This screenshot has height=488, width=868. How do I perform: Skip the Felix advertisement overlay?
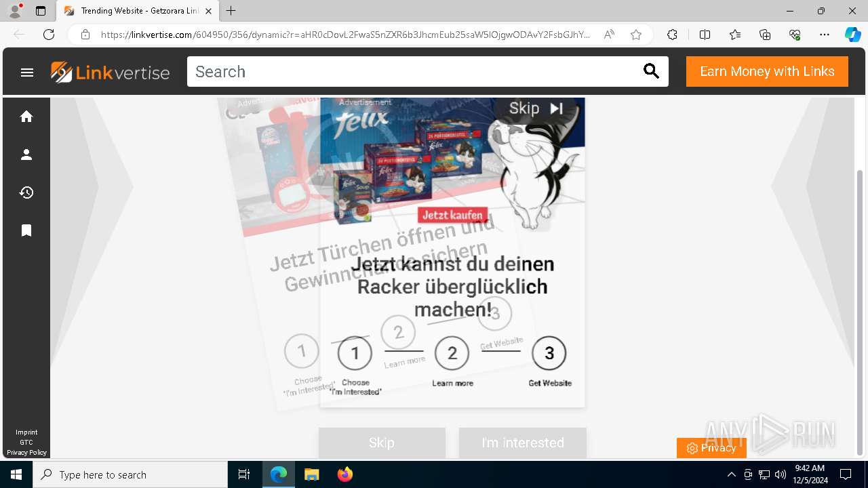click(536, 108)
